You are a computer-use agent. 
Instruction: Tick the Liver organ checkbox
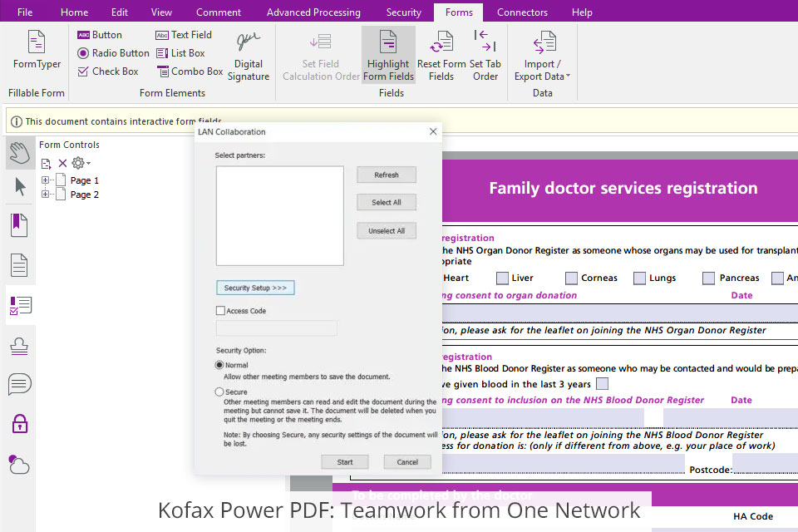tap(502, 278)
